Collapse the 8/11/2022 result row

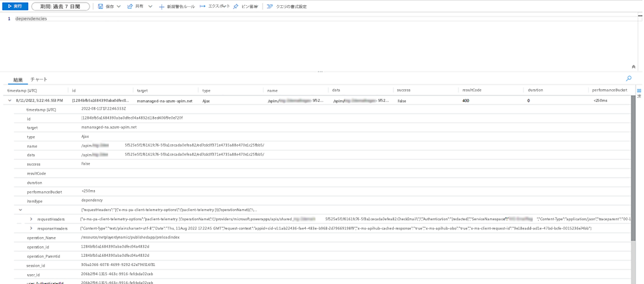click(9, 100)
